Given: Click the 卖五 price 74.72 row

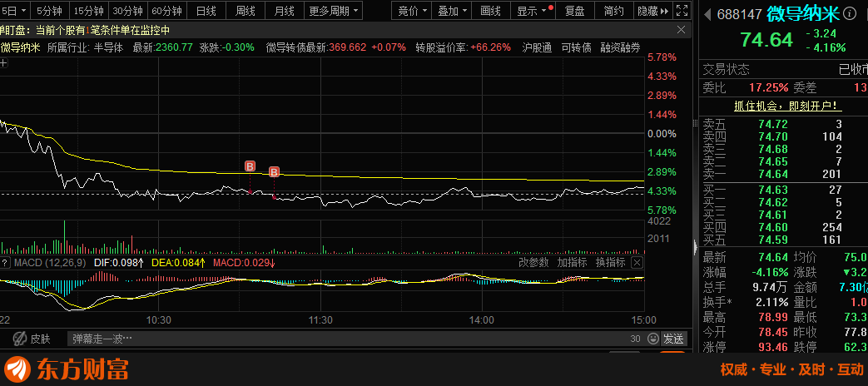Looking at the screenshot, I should [x=773, y=124].
